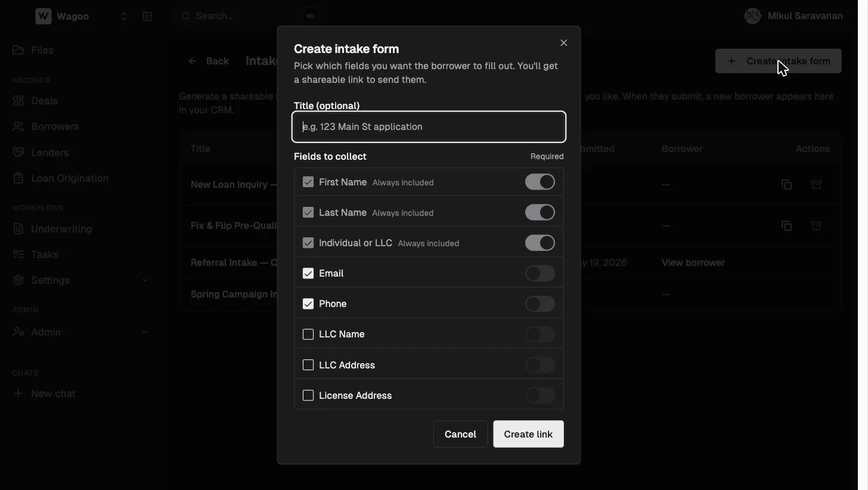Viewport: 868px width, 490px height.
Task: Click the First Name always-included checkbox
Action: point(308,182)
